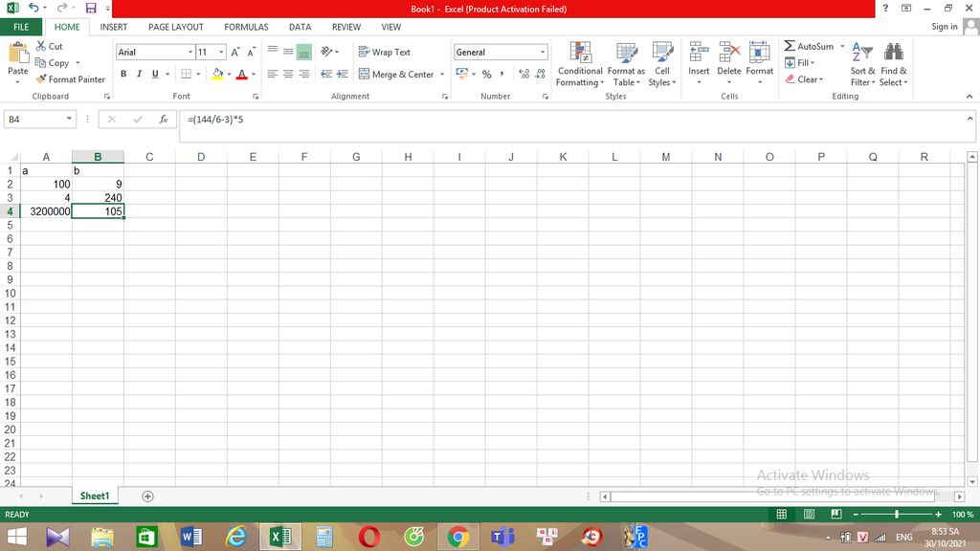Viewport: 980px width, 551px height.
Task: Toggle center horizontal alignment
Action: (x=288, y=74)
